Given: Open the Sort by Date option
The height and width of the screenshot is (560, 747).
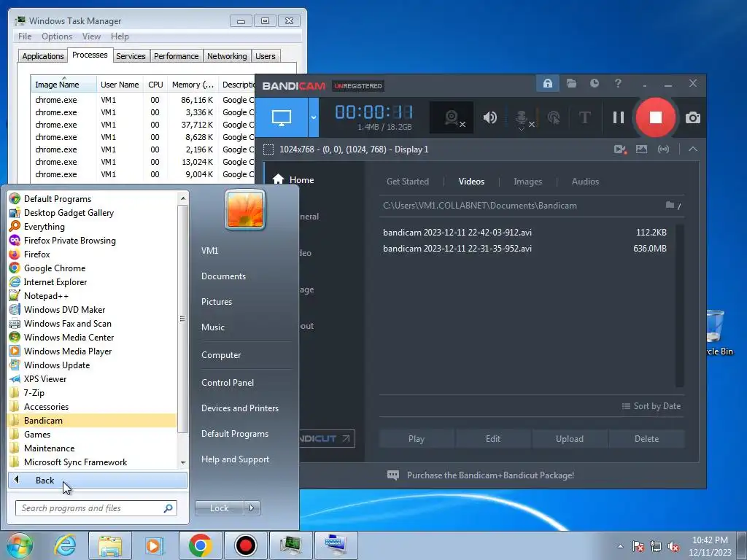Looking at the screenshot, I should pos(651,406).
